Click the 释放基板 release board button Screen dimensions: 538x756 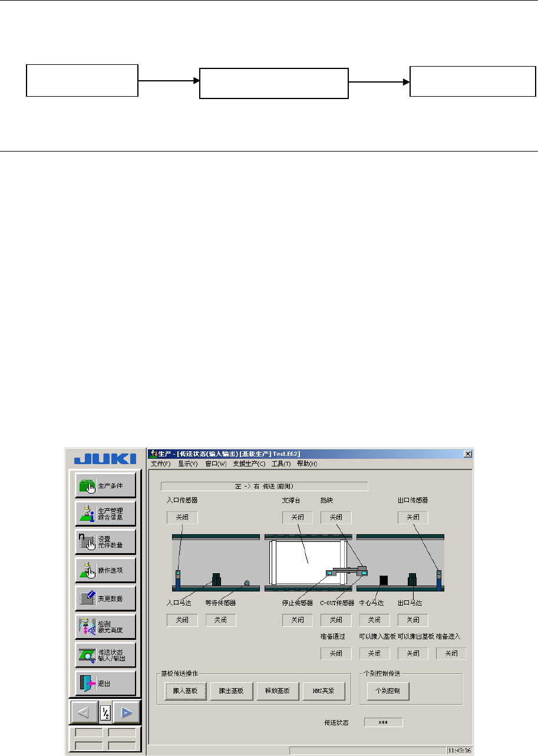[x=278, y=691]
